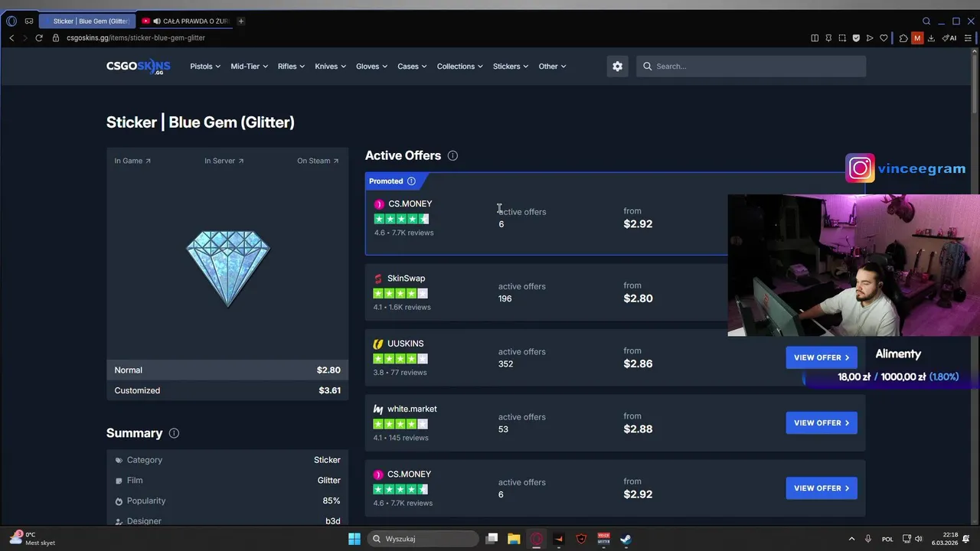The image size is (980, 551).
Task: Select the Customized price row
Action: click(227, 390)
